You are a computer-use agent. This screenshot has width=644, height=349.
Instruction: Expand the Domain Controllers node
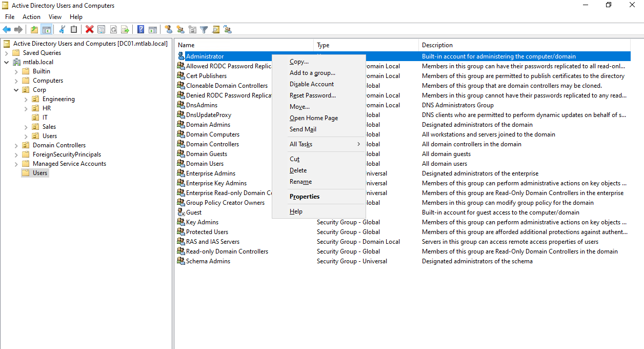pyautogui.click(x=16, y=145)
